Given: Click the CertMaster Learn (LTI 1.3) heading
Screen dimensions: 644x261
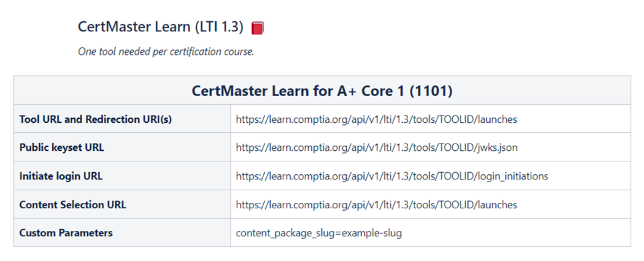Looking at the screenshot, I should (161, 27).
